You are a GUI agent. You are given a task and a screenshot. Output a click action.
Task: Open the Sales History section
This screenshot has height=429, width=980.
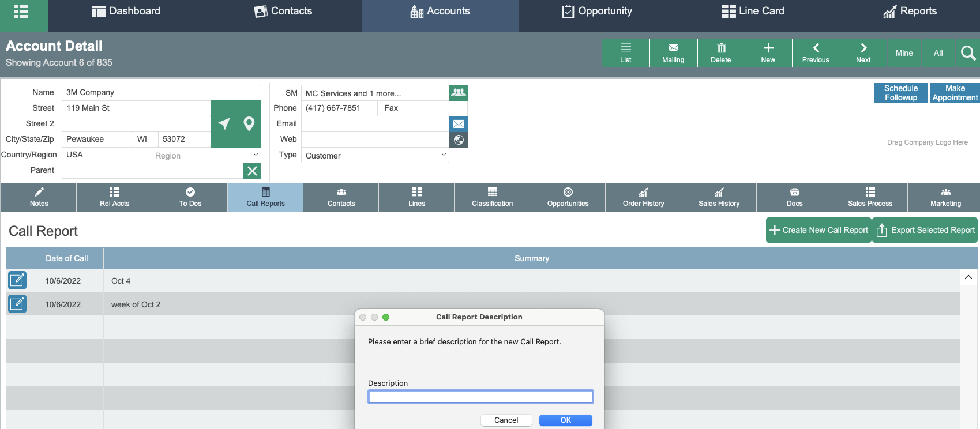coord(719,197)
